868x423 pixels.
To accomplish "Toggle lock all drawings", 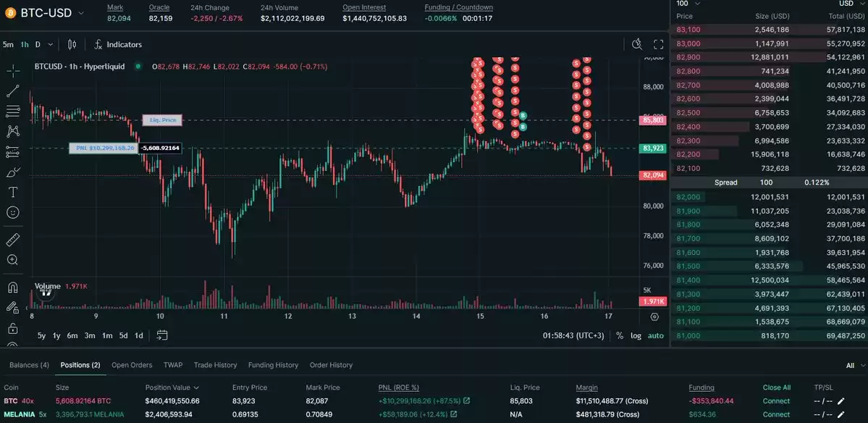I will [x=13, y=328].
